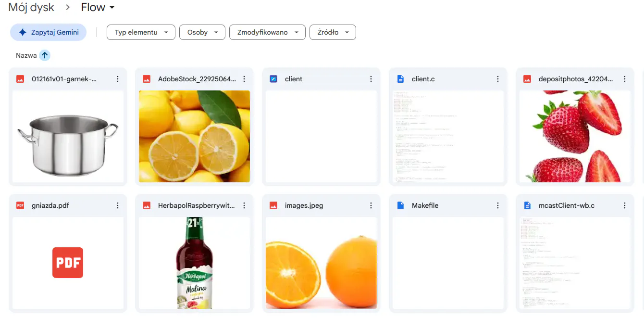Select file name mcastClient-wb.c
Image resolution: width=644 pixels, height=318 pixels.
(567, 205)
